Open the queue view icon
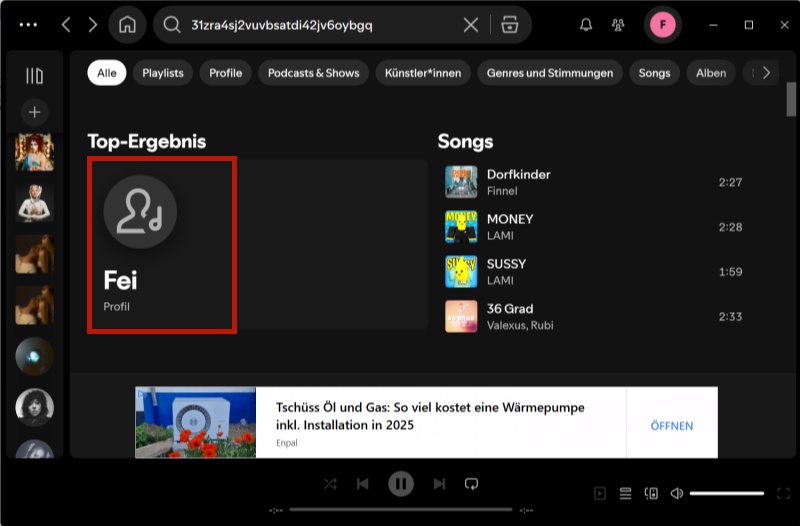This screenshot has width=800, height=526. click(625, 493)
